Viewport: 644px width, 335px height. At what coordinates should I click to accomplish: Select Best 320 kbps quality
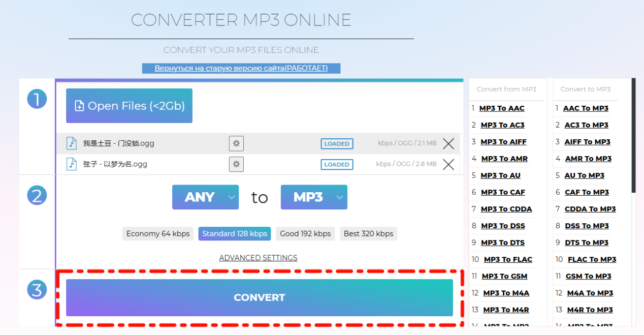point(368,234)
